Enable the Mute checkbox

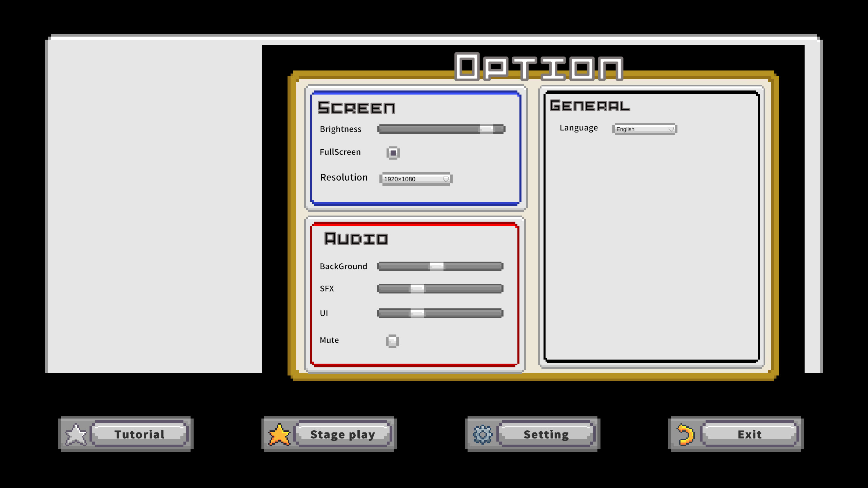tap(392, 341)
